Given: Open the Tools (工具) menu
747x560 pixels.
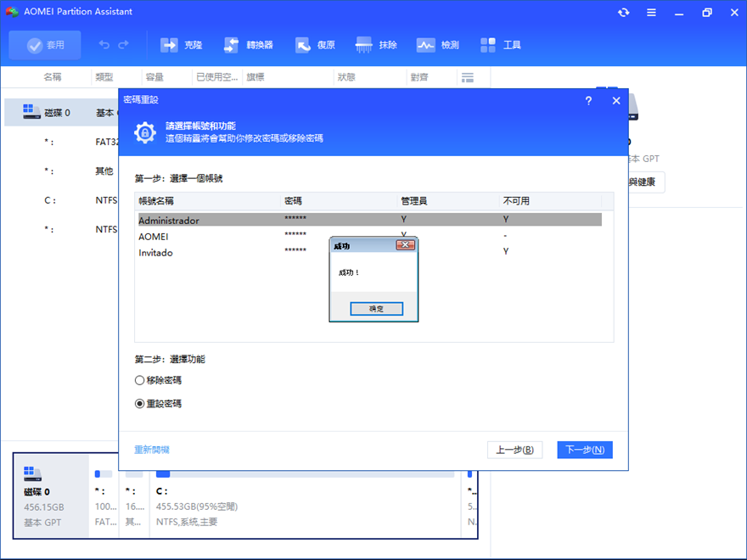Looking at the screenshot, I should click(501, 45).
